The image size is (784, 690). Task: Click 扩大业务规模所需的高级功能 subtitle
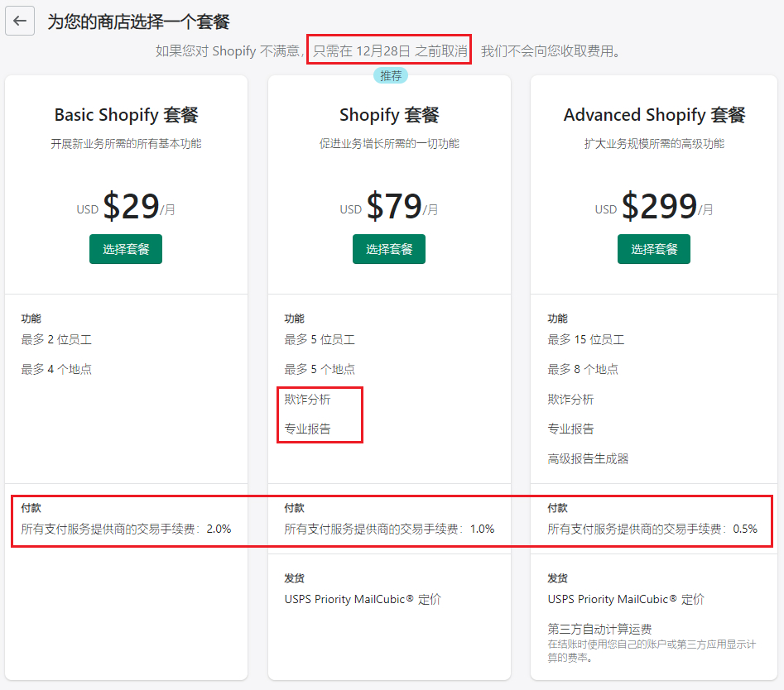coord(654,144)
